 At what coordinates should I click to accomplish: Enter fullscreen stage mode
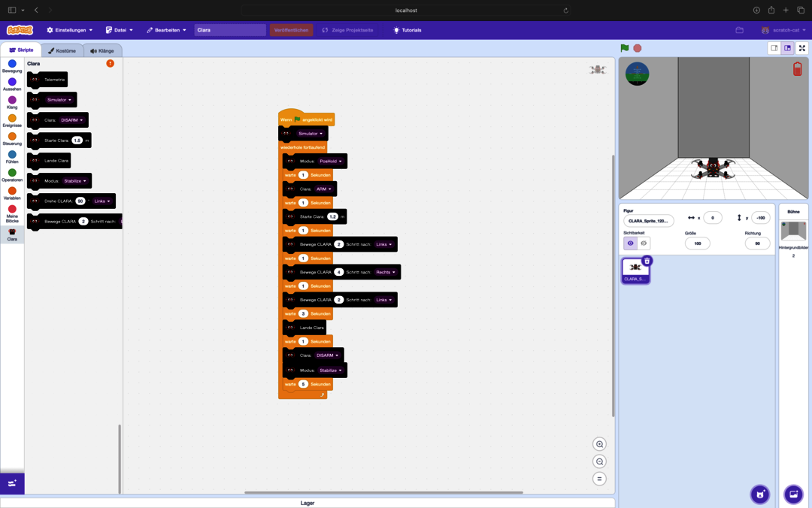801,48
